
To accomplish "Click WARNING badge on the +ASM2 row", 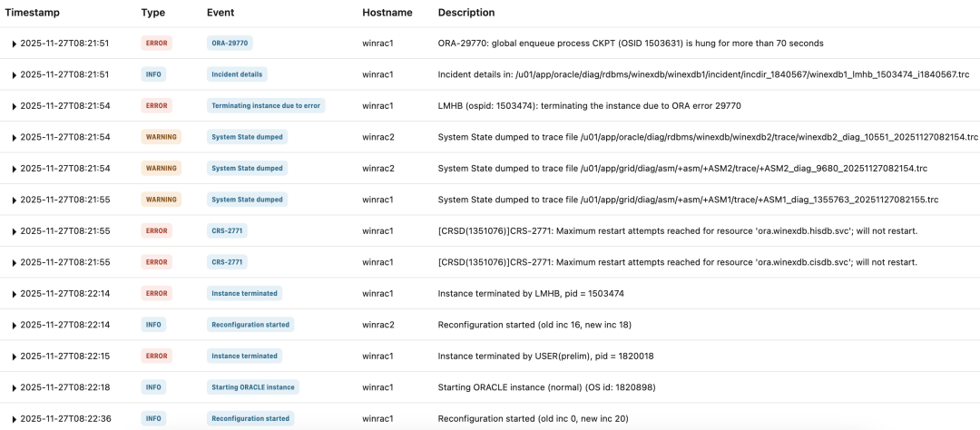I will click(162, 168).
